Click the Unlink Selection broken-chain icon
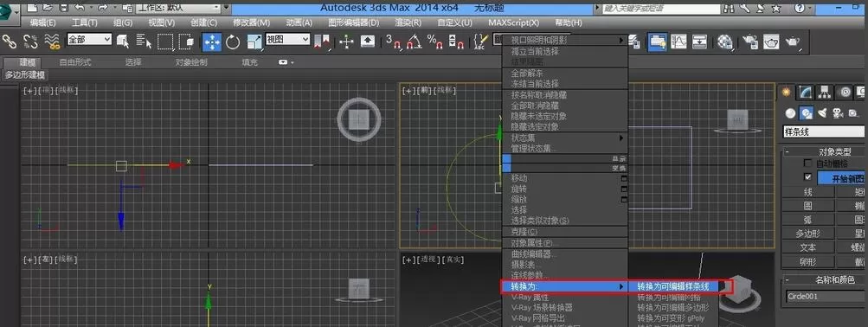868x327 pixels. [30, 41]
